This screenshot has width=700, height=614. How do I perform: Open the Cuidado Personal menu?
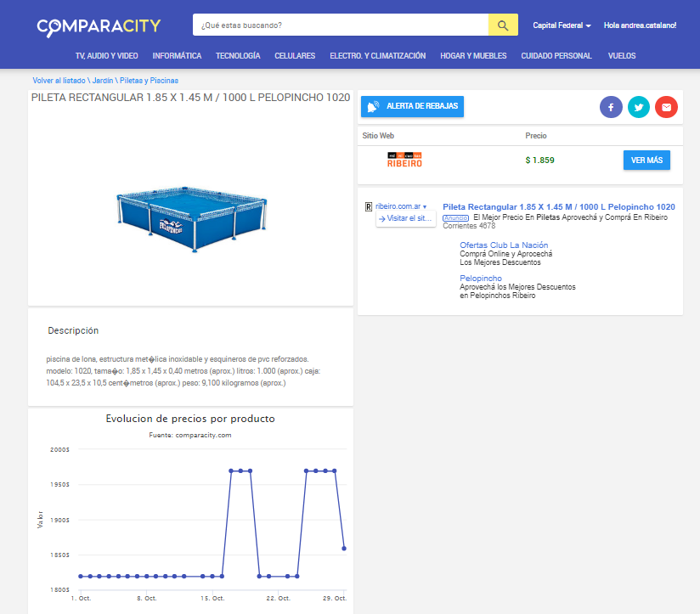(x=556, y=56)
